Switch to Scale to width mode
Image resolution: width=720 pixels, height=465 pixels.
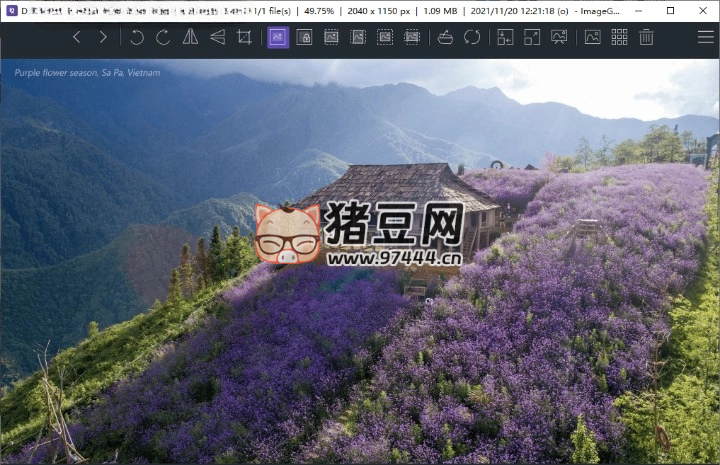tap(331, 37)
